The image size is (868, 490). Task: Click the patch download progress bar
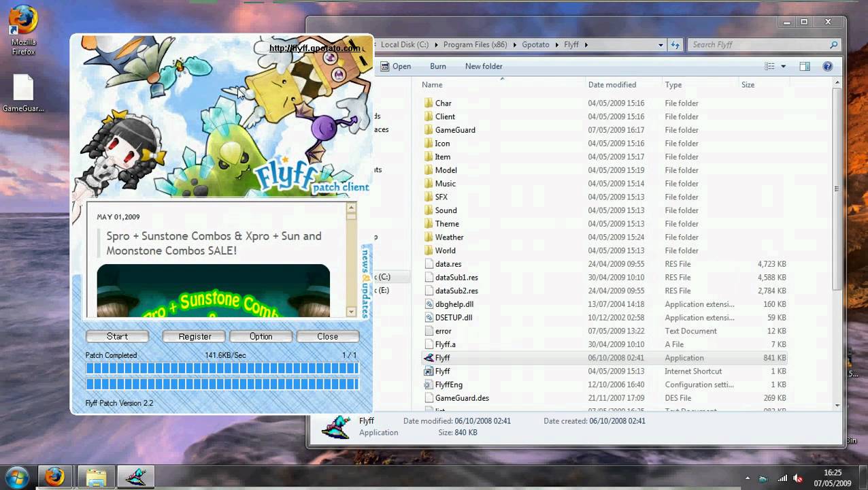tap(222, 368)
